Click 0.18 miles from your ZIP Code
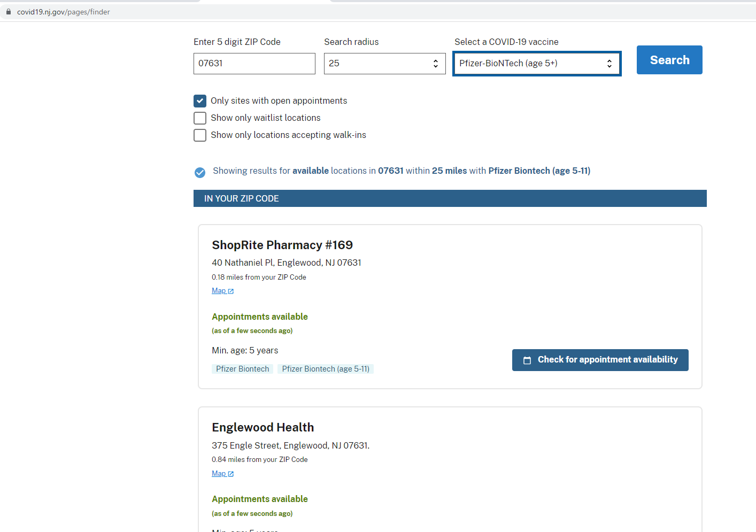Viewport: 756px width, 532px height. 259,277
